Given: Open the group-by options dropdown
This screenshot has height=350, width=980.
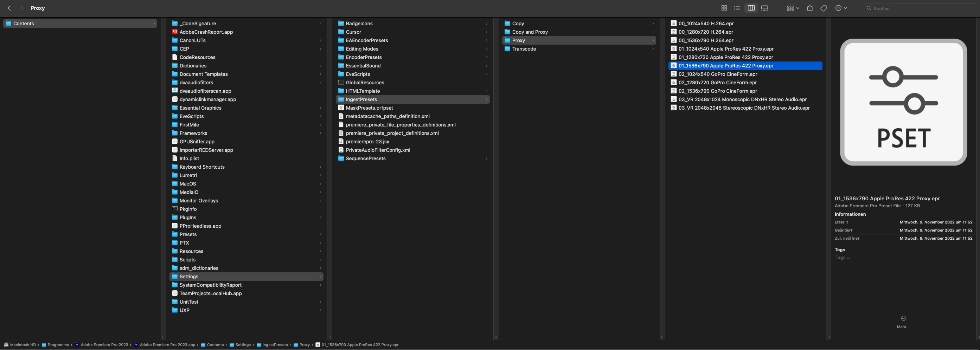Looking at the screenshot, I should tap(793, 8).
